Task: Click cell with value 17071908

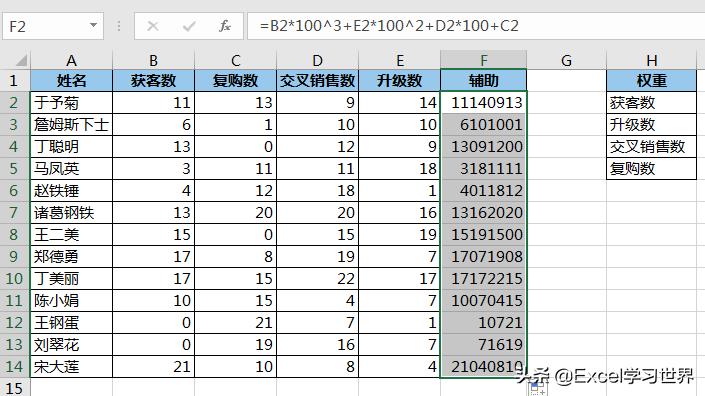Action: (x=483, y=257)
